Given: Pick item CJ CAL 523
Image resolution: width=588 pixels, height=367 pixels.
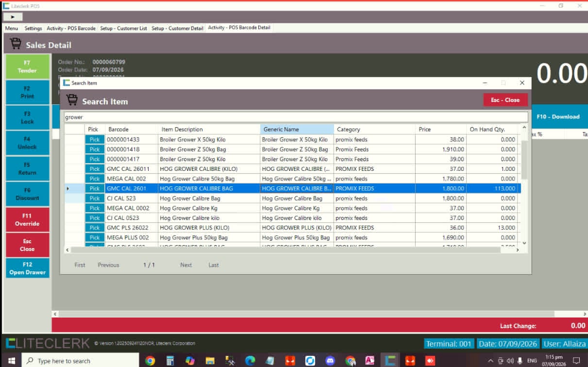Looking at the screenshot, I should click(x=95, y=198).
